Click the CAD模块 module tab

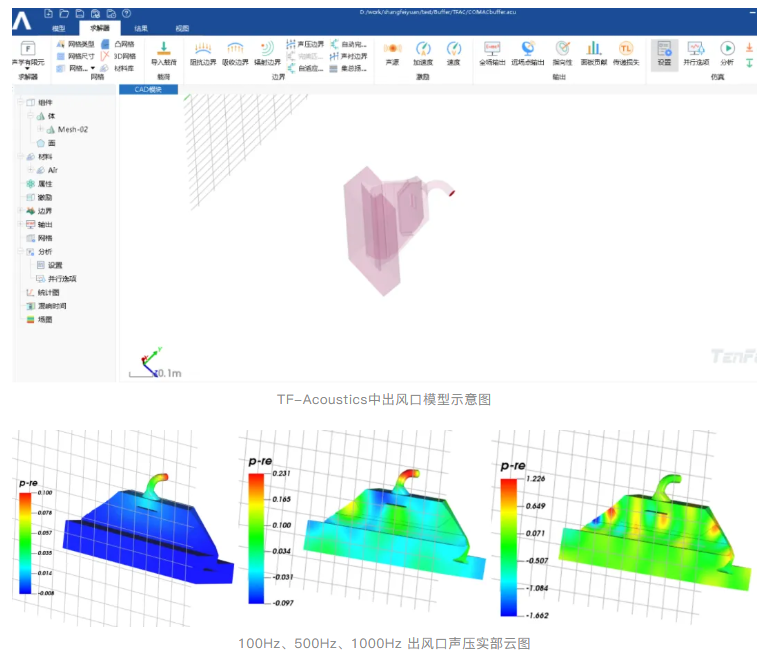[x=148, y=89]
